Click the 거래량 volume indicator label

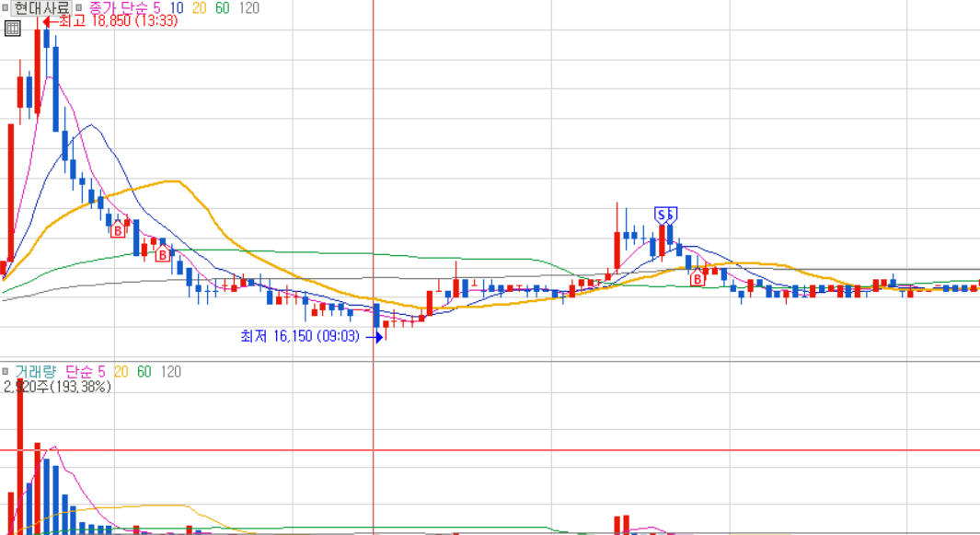(x=35, y=372)
